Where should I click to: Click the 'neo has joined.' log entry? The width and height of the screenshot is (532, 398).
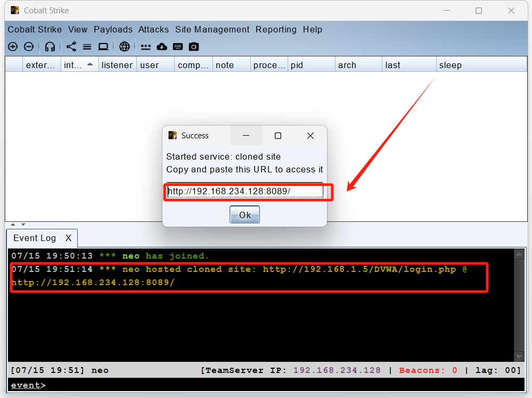(x=110, y=255)
